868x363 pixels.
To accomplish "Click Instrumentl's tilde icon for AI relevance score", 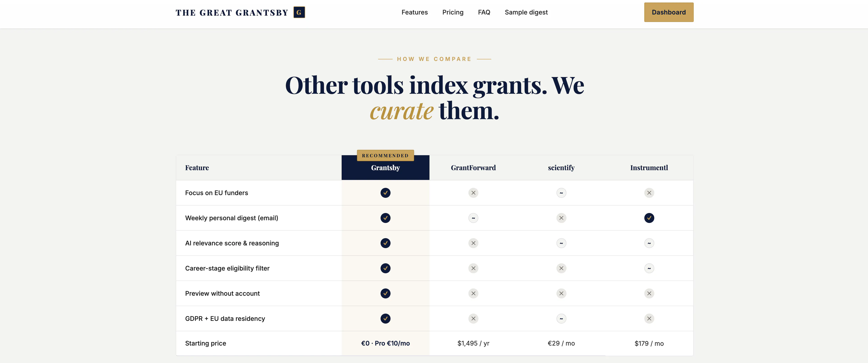I will [x=649, y=243].
